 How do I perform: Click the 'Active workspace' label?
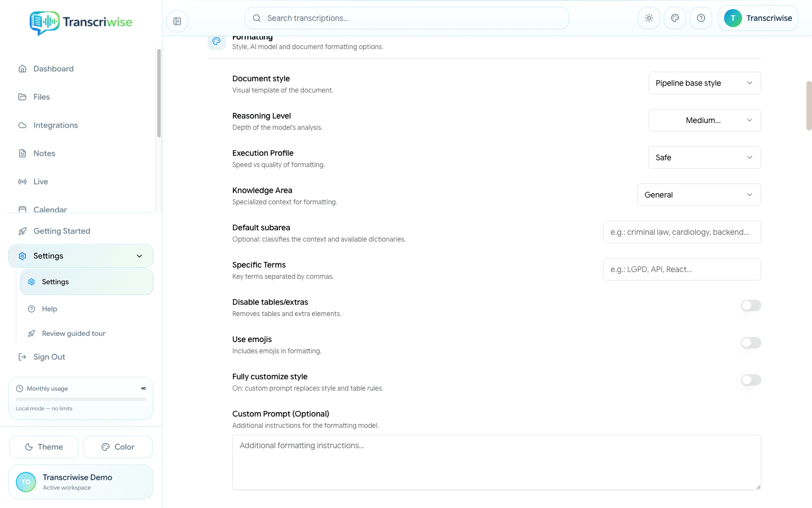67,488
